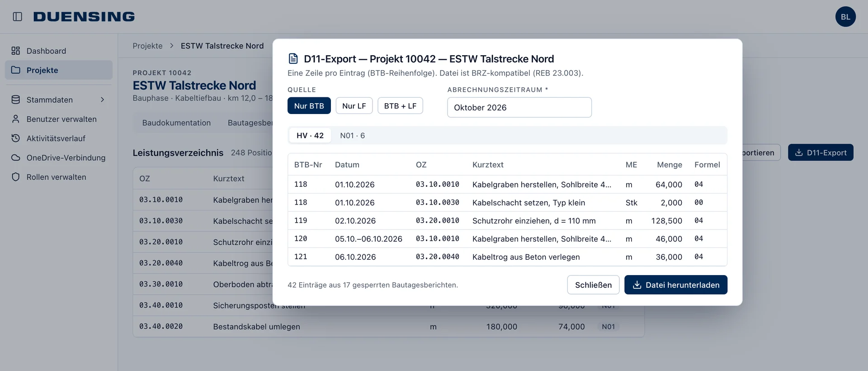Select the BTB + LF source option
Screen dimensions: 868x371
tap(400, 106)
